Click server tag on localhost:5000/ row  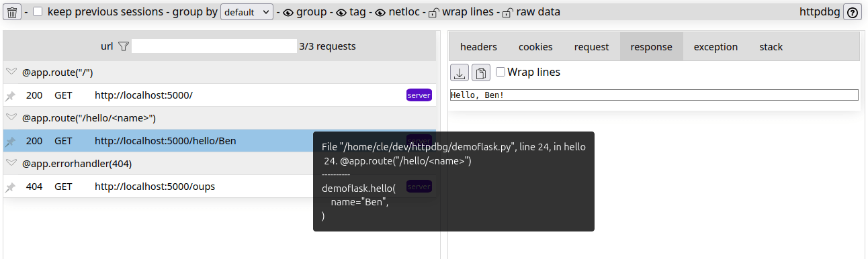pos(419,95)
